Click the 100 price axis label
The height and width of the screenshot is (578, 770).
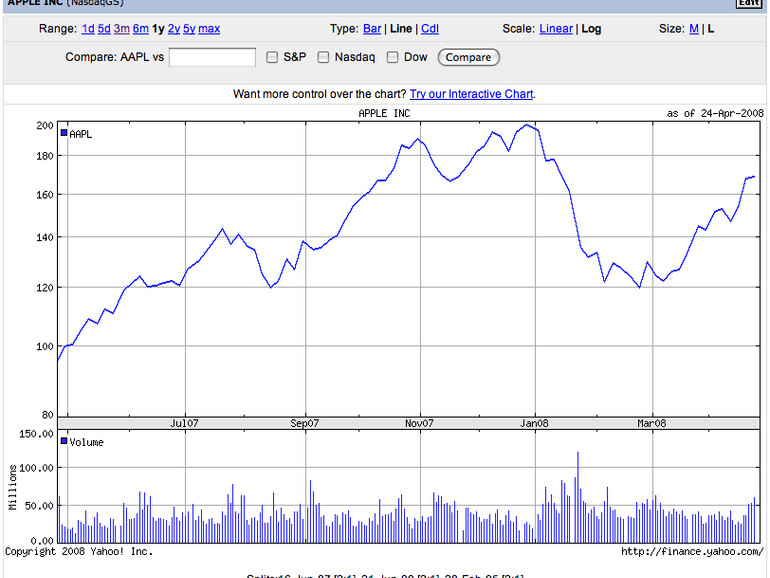pyautogui.click(x=45, y=346)
